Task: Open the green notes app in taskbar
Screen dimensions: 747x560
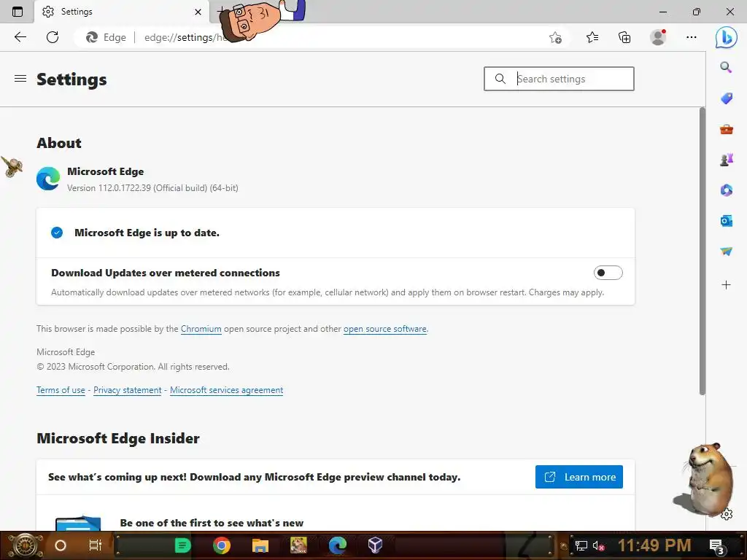Action: (x=182, y=545)
